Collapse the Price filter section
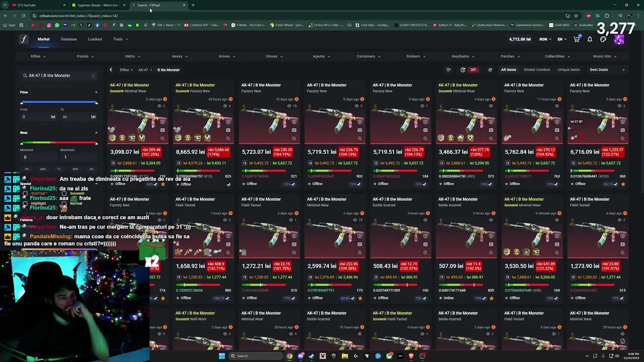 (x=96, y=92)
